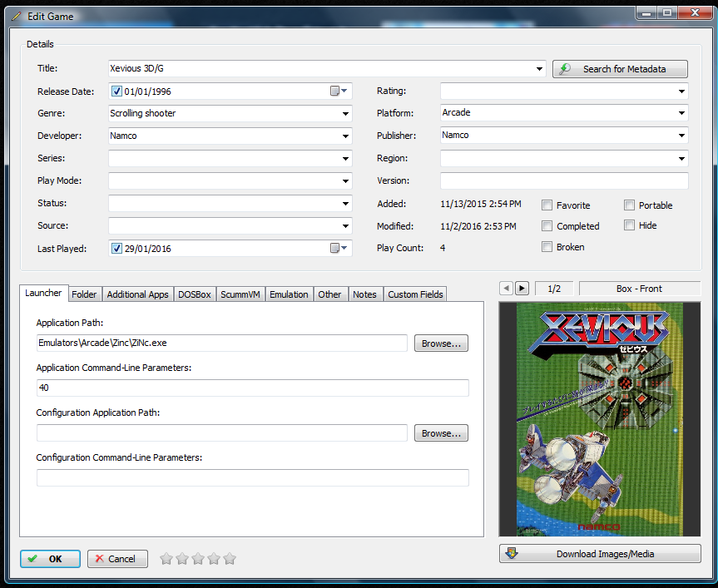Browse for the Application Path
Viewport: 718px width, 588px height.
[x=441, y=343]
